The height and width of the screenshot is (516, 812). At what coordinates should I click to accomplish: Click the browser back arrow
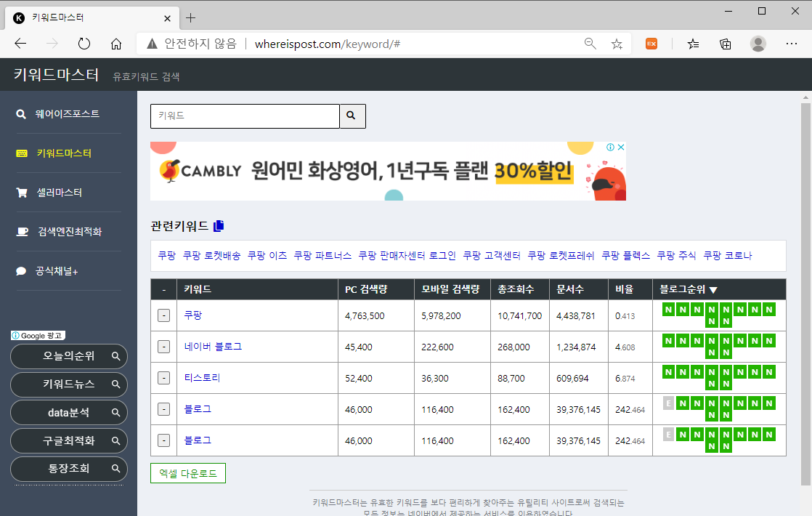tap(20, 44)
